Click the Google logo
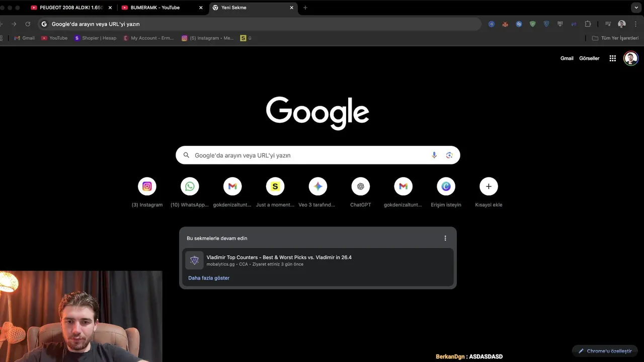Screen dimensions: 644x362 tap(317, 114)
